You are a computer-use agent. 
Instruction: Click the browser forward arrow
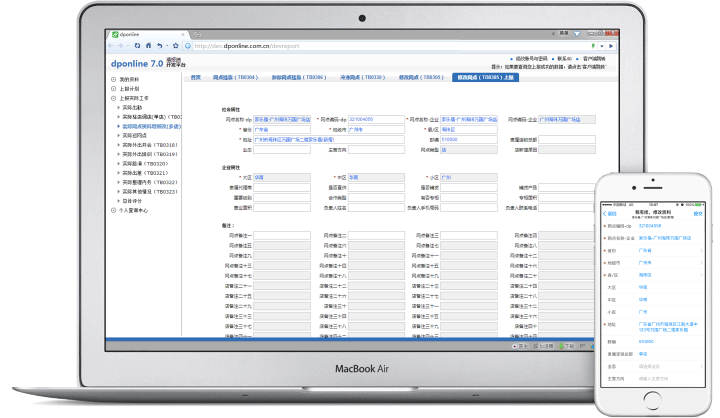point(121,45)
